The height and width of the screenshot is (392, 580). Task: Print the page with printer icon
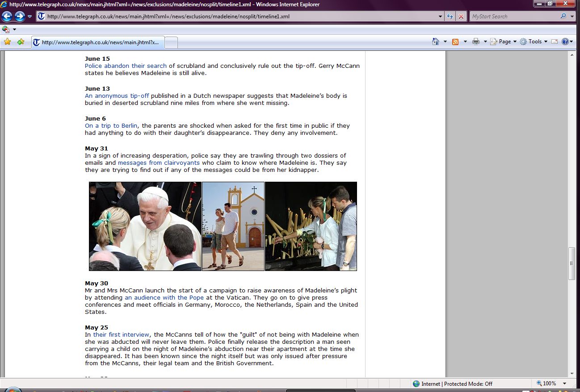[x=476, y=42]
